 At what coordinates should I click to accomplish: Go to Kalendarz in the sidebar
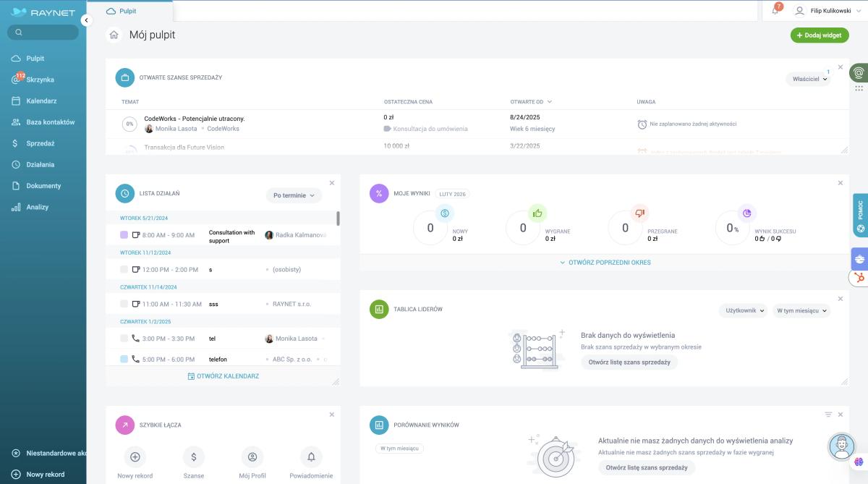[x=43, y=101]
